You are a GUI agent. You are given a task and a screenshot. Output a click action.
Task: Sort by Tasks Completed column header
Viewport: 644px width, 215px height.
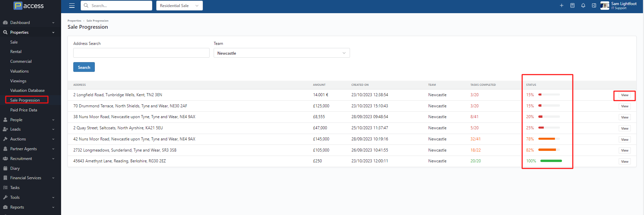point(483,85)
